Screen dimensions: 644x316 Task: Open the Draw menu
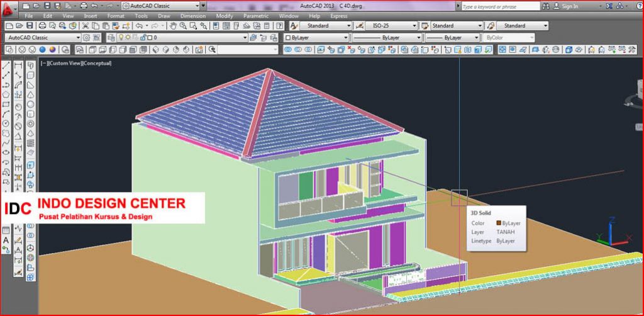pyautogui.click(x=164, y=16)
